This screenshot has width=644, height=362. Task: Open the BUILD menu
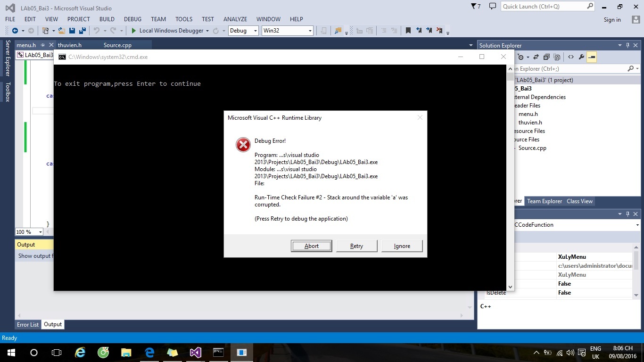pyautogui.click(x=107, y=19)
